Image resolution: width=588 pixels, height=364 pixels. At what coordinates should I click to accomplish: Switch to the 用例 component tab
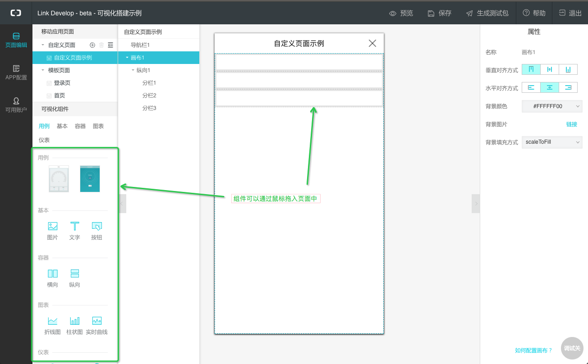coord(44,126)
